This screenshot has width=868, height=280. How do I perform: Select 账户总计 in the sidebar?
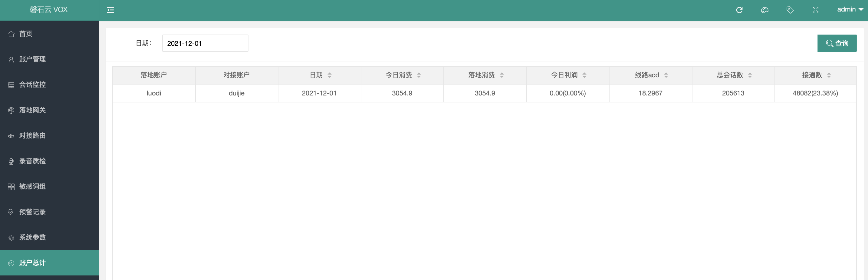tap(49, 263)
